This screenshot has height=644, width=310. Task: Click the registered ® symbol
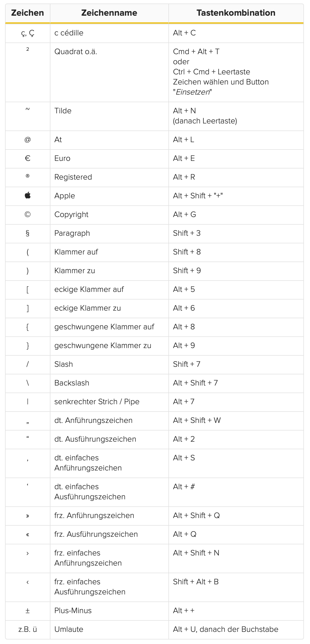click(x=28, y=176)
